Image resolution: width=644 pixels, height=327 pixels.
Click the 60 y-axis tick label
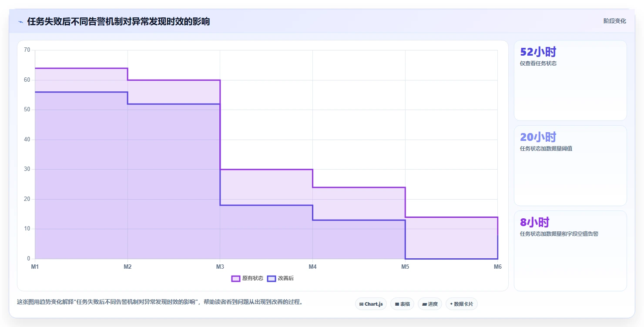coord(27,80)
